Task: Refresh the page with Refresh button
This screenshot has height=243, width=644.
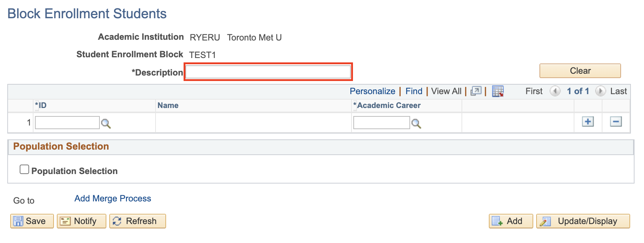Action: (x=137, y=221)
